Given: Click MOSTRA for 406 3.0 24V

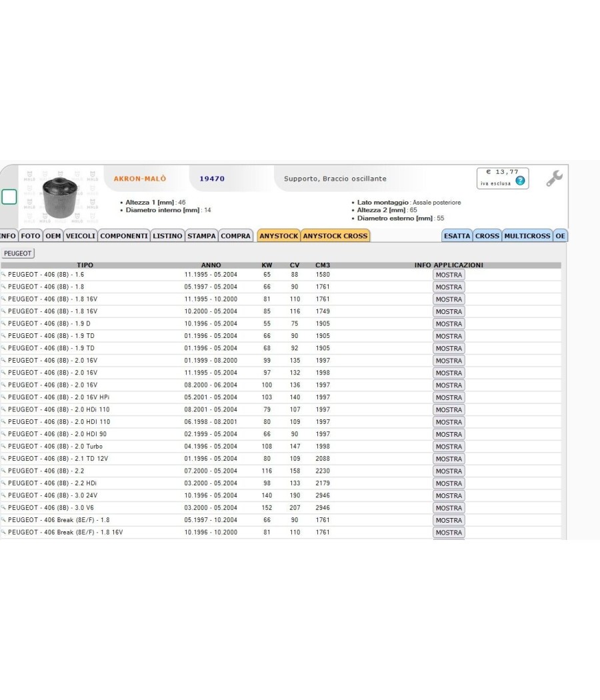Looking at the screenshot, I should [x=449, y=496].
